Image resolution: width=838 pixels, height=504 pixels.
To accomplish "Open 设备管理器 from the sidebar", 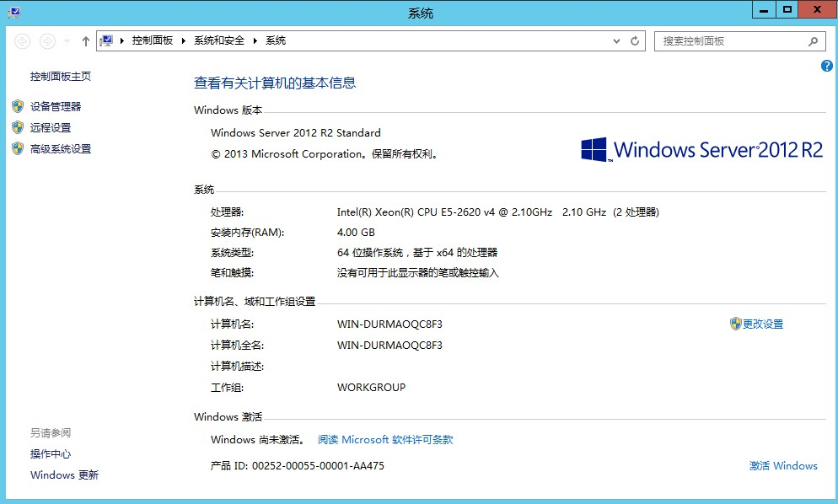I will point(56,106).
